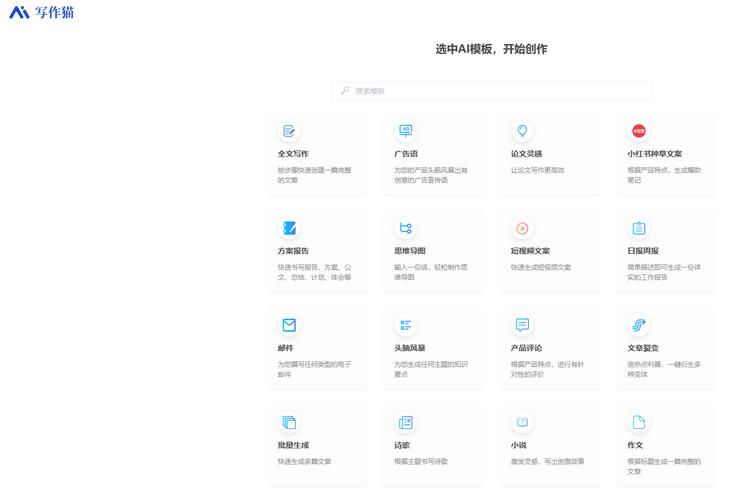Open the 广告语 template title
745x500 pixels.
[x=406, y=154]
